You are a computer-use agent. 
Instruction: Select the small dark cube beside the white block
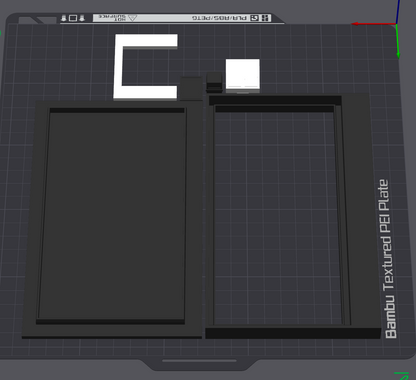[214, 83]
